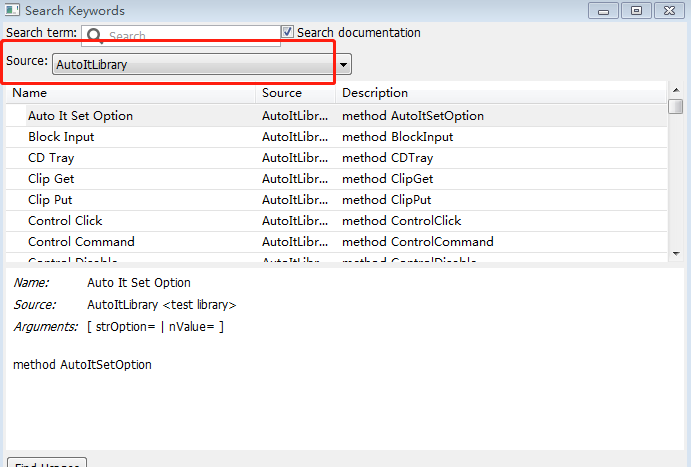The width and height of the screenshot is (691, 467).
Task: Click the AutoItLibrary source combo box
Action: coord(201,64)
